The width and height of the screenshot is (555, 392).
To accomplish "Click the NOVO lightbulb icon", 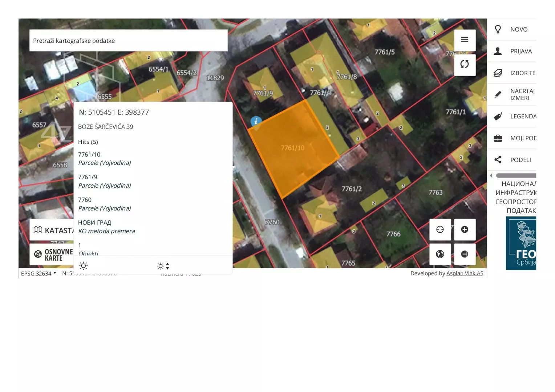I will [498, 29].
